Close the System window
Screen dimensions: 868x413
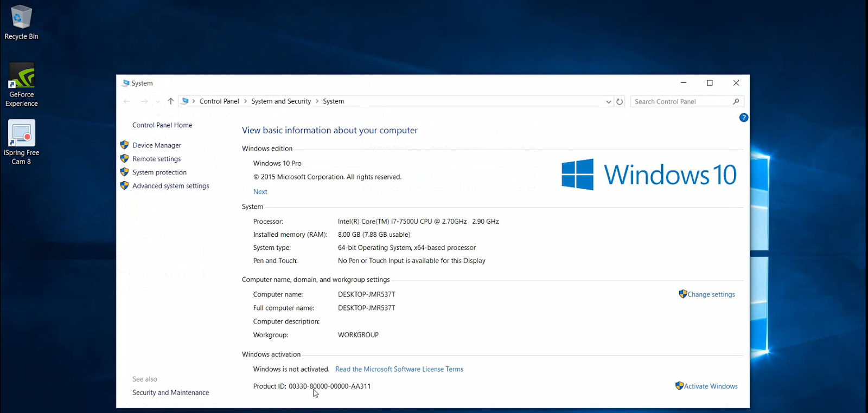coord(736,83)
